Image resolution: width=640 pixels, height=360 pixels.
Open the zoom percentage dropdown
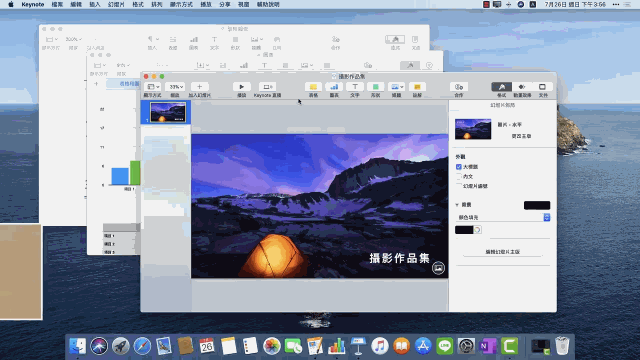tap(177, 87)
